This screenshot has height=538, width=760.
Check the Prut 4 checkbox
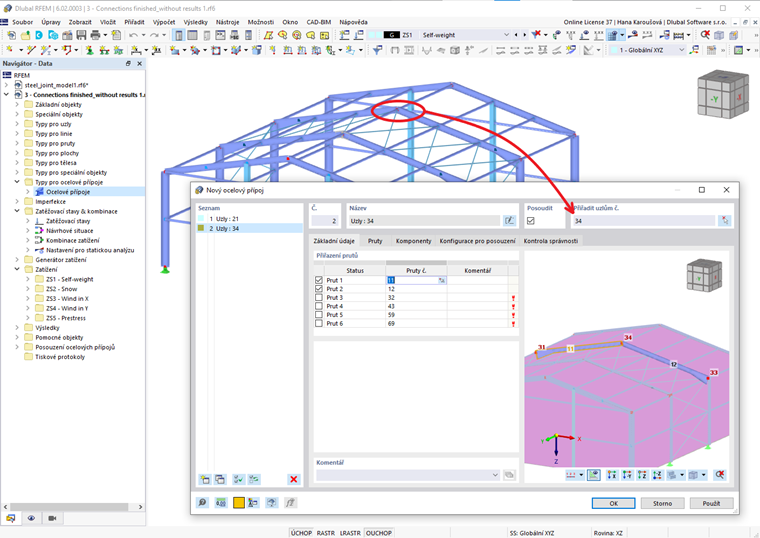pos(318,306)
